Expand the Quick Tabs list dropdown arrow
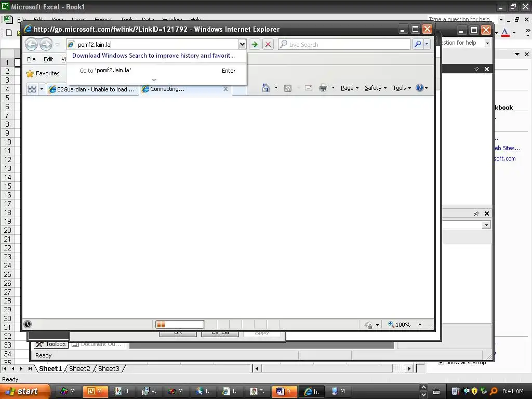Image resolution: width=532 pixels, height=399 pixels. click(x=42, y=89)
